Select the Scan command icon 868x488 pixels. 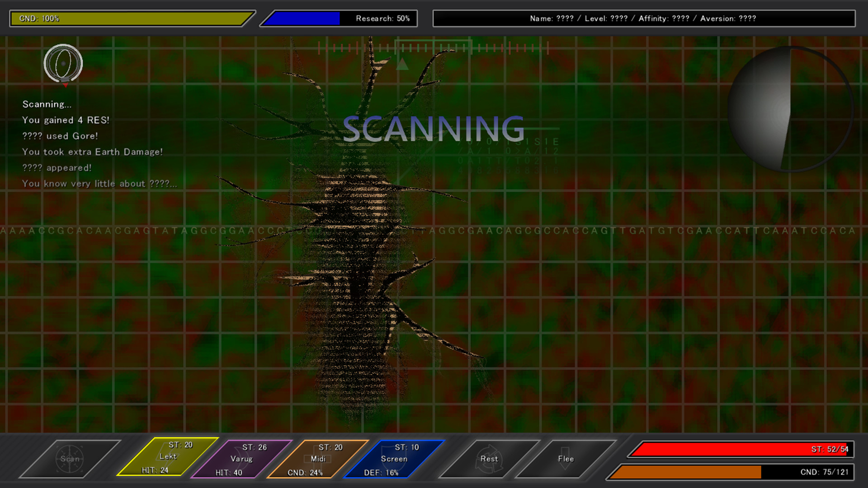pyautogui.click(x=70, y=459)
